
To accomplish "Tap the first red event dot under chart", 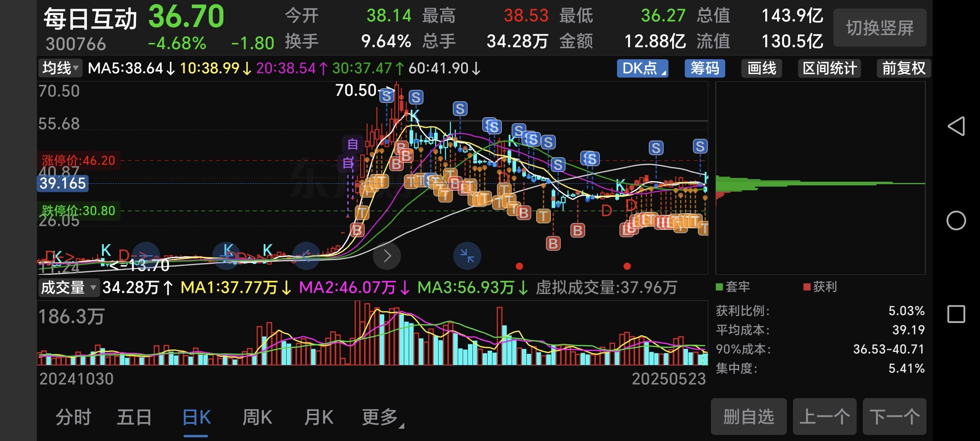I will point(519,266).
